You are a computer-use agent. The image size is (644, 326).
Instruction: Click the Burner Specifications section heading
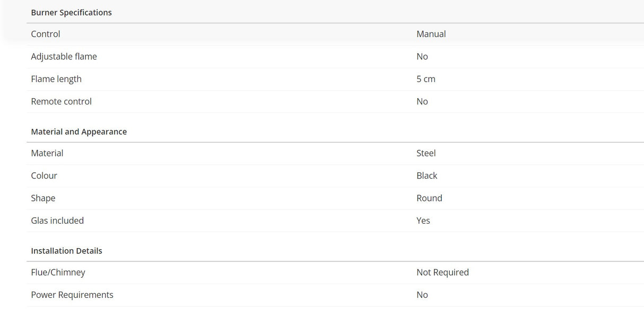pos(71,13)
